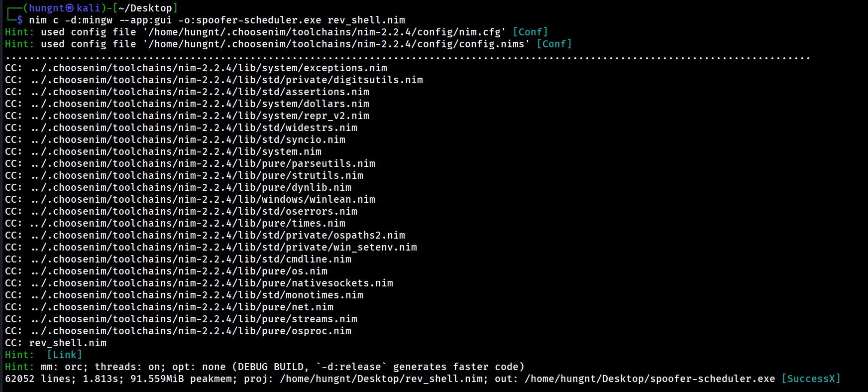Click the CC line for winlean.nim

tap(203, 199)
